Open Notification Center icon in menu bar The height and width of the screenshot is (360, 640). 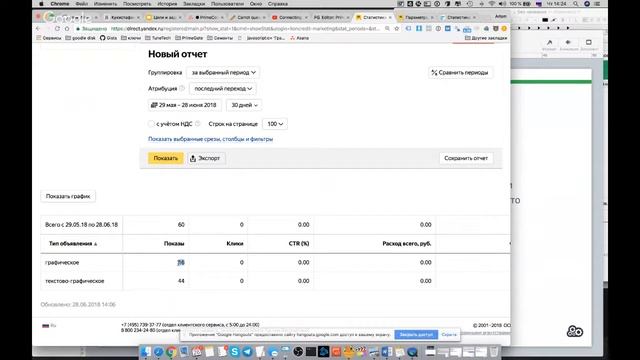point(597,4)
